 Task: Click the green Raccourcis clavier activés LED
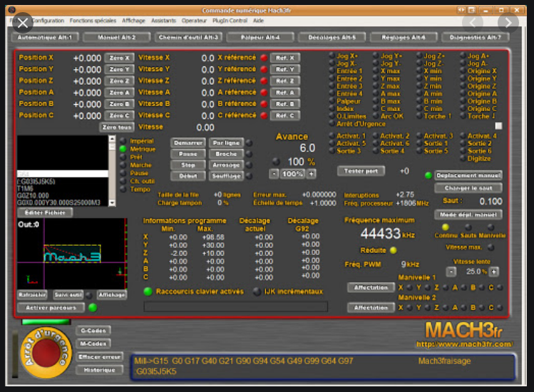pyautogui.click(x=148, y=291)
